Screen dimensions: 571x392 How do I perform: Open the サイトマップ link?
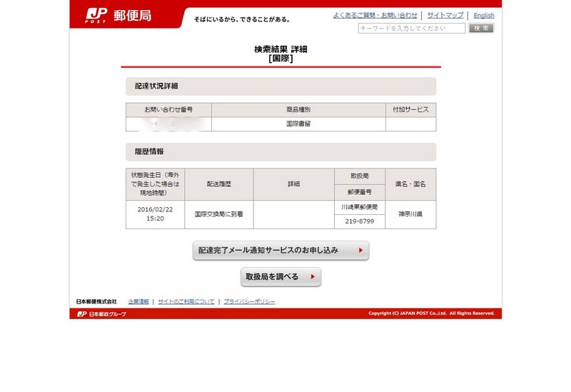(445, 15)
